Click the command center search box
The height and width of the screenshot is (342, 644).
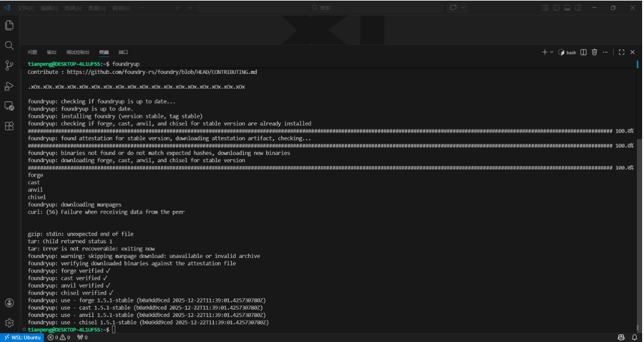pos(320,8)
